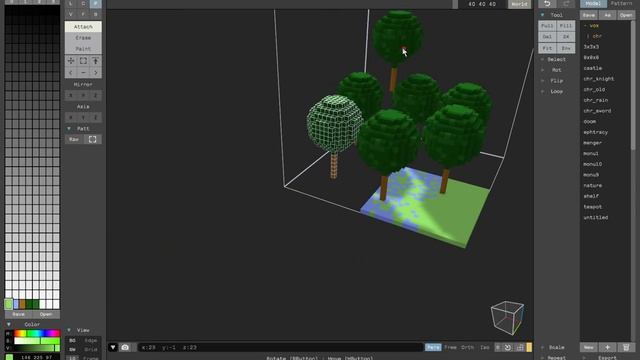
Task: Expand the Rot section
Action: [542, 70]
